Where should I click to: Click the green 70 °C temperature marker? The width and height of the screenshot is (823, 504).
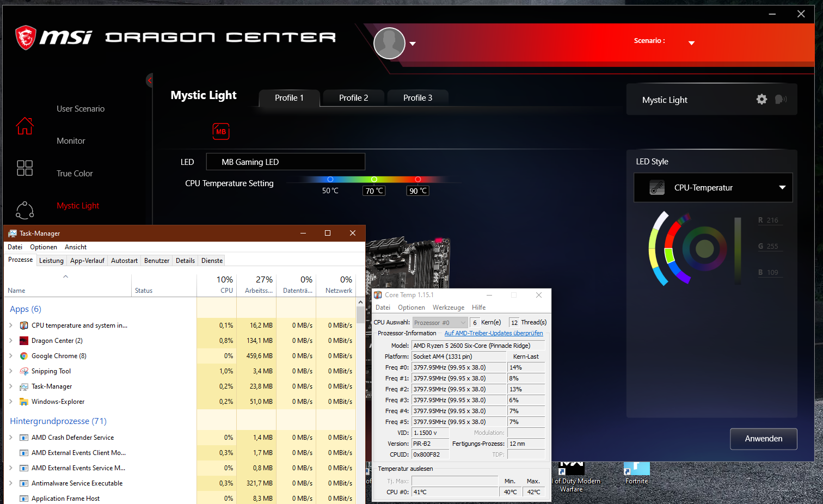(x=374, y=179)
